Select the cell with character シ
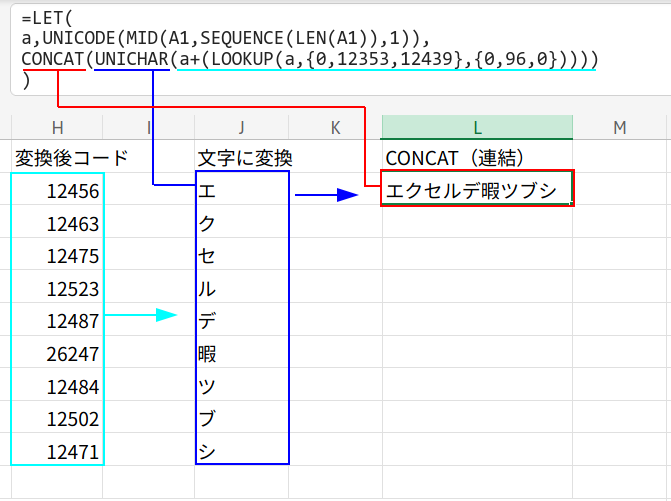The height and width of the screenshot is (501, 671). (243, 451)
